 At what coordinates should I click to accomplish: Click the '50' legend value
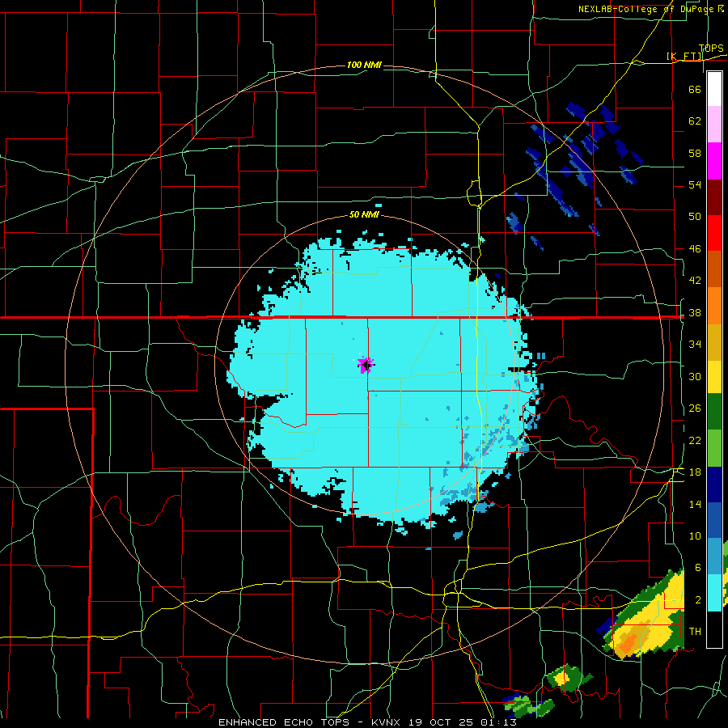[695, 216]
